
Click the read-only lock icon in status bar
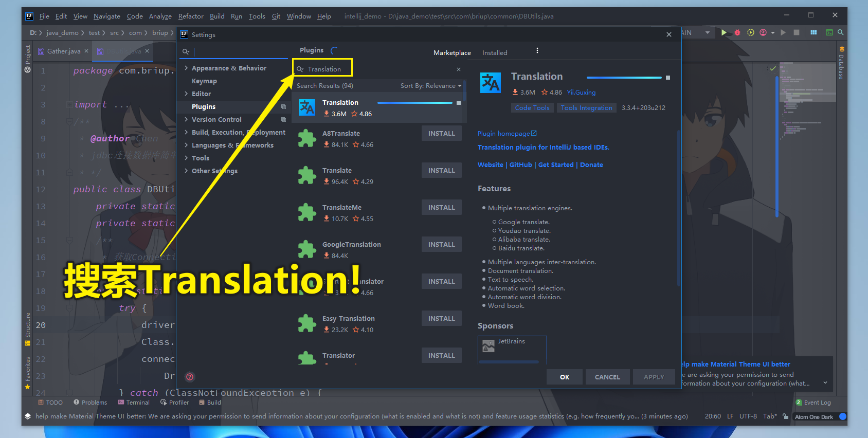785,416
